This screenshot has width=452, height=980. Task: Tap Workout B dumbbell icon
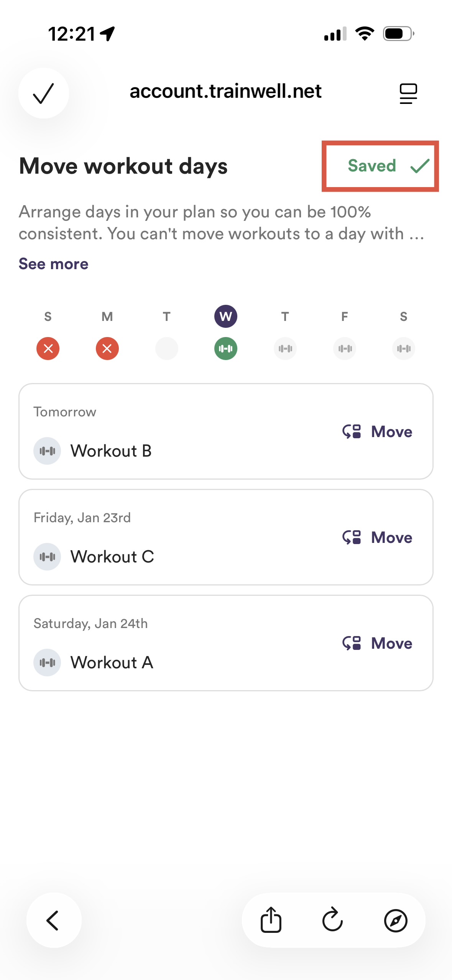click(47, 451)
